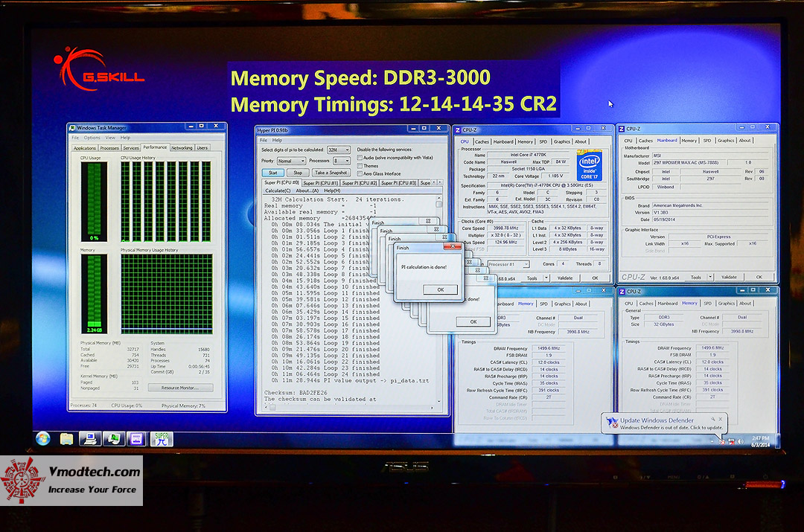Image resolution: width=804 pixels, height=532 pixels.
Task: Enable the Audio service checkbox in Hyper PI
Action: pos(360,157)
